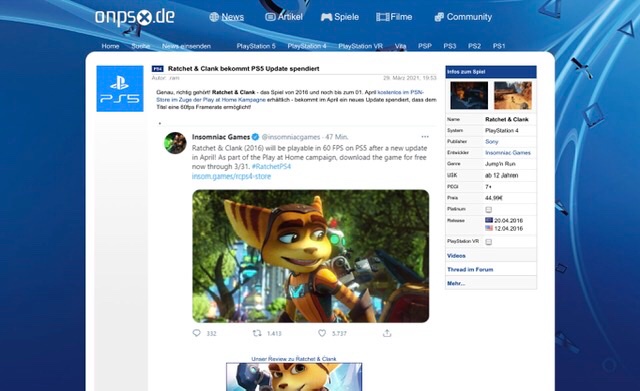Image resolution: width=640 pixels, height=391 pixels.
Task: Select the PlayStation 5 navigation tab
Action: pos(256,46)
